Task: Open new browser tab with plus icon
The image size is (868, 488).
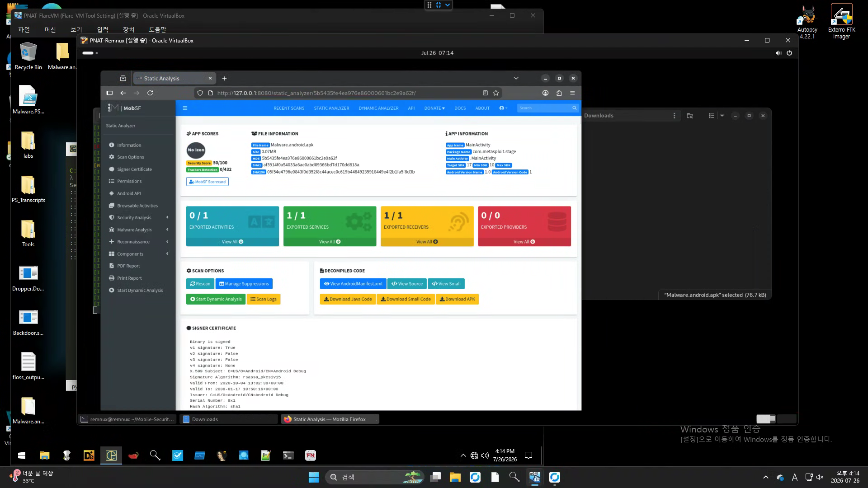Action: click(224, 79)
